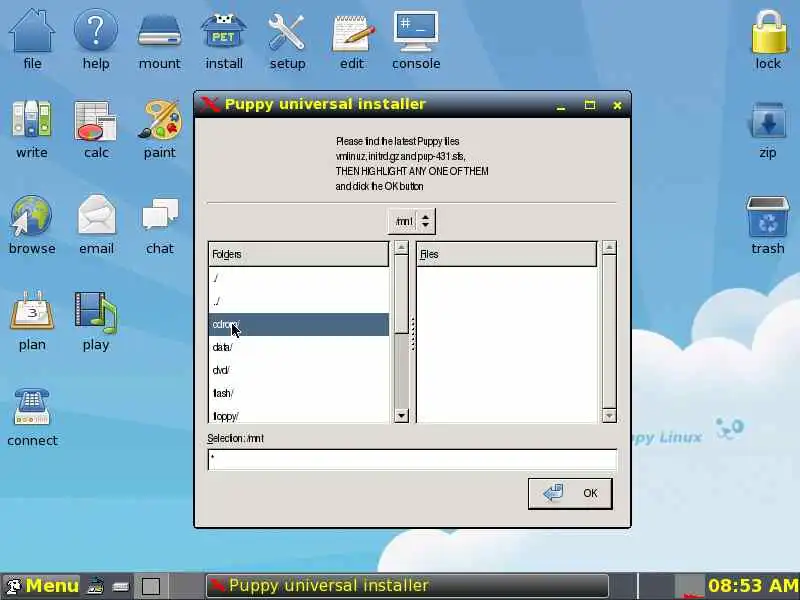Image resolution: width=800 pixels, height=600 pixels.
Task: Click the Selection text input field
Action: click(412, 459)
